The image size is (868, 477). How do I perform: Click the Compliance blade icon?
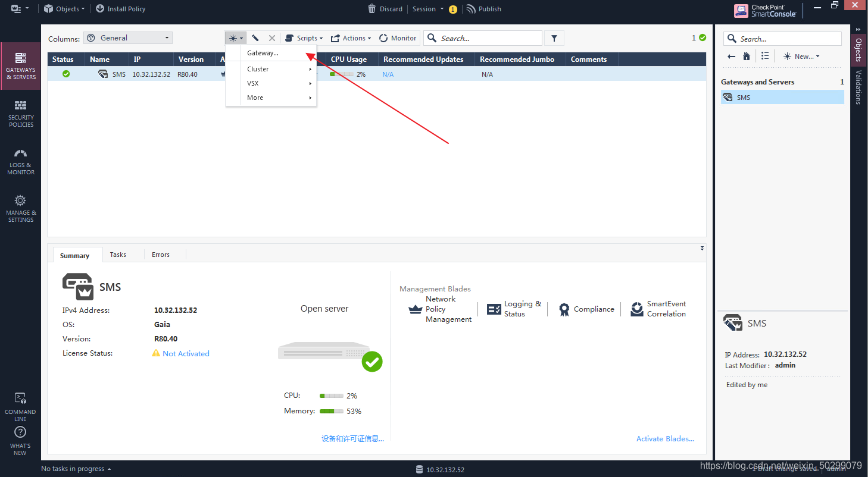tap(564, 309)
